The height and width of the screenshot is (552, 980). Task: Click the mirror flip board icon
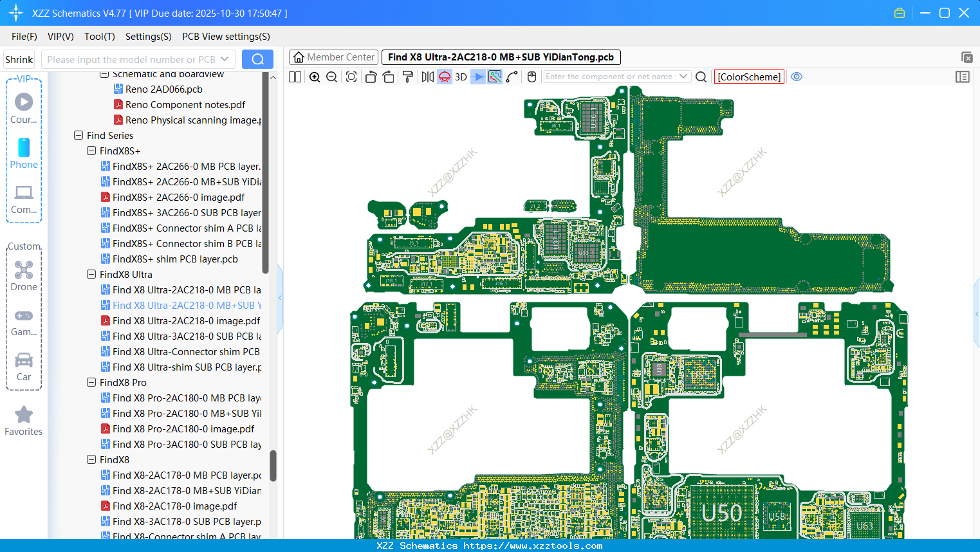pos(427,77)
